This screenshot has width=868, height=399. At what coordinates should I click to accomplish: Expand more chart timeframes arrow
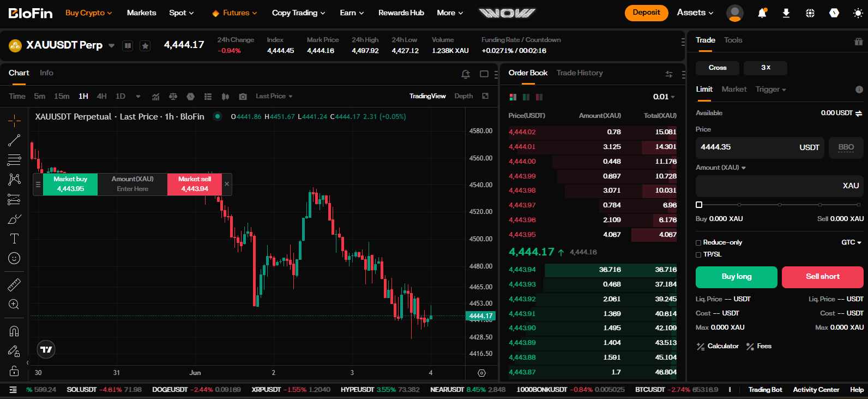click(x=138, y=97)
